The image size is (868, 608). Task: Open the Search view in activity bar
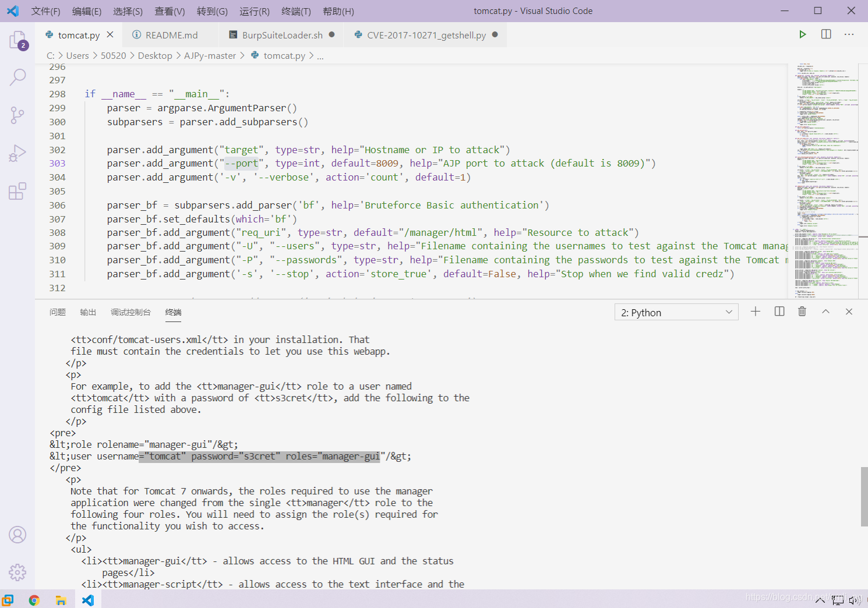(17, 77)
